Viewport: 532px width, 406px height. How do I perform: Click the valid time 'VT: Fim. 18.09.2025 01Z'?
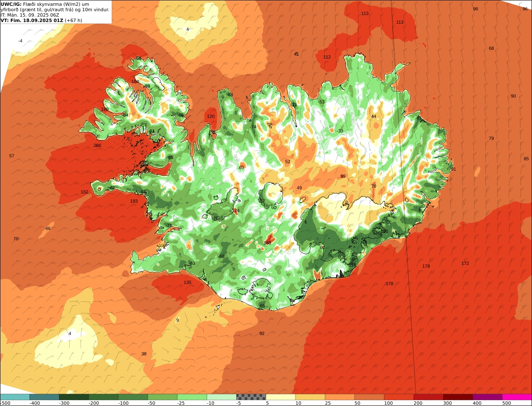[x=32, y=20]
